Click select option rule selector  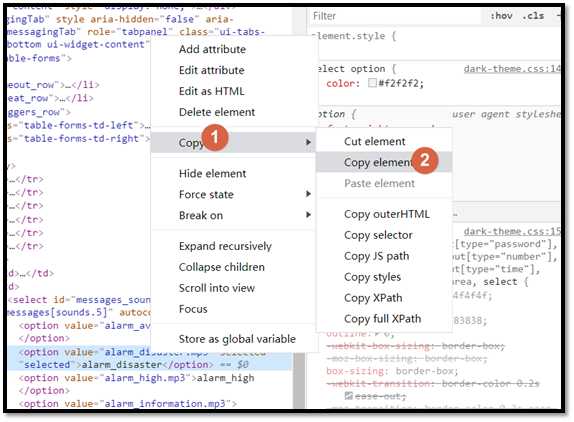coord(352,68)
